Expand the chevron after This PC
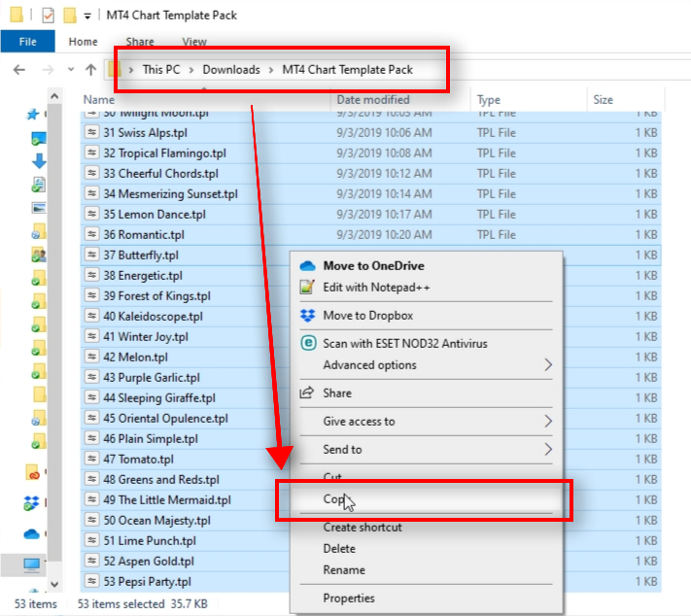The image size is (691, 616). (191, 70)
